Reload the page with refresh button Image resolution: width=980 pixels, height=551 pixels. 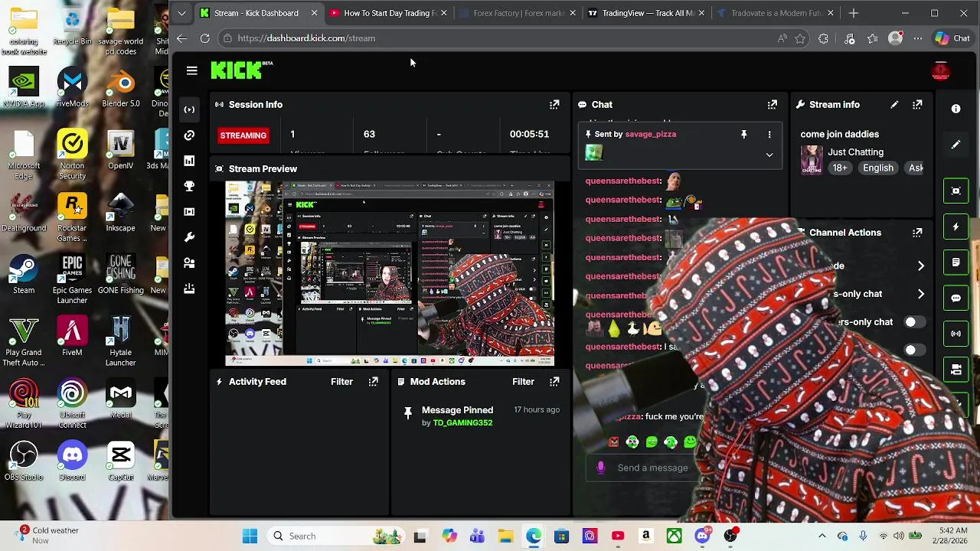(204, 38)
